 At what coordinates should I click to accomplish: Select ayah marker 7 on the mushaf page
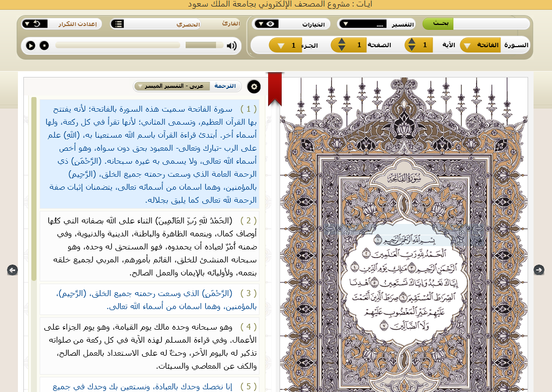[383, 326]
